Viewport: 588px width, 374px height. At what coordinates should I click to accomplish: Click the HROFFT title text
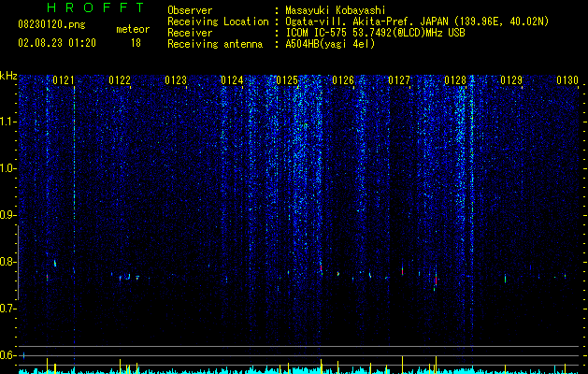(x=95, y=7)
